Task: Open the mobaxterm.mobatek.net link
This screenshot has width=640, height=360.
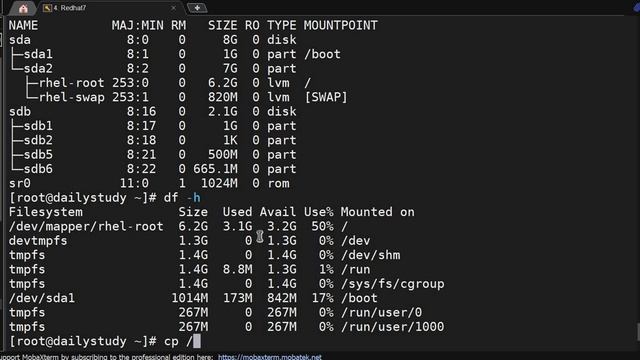Action: (x=269, y=357)
